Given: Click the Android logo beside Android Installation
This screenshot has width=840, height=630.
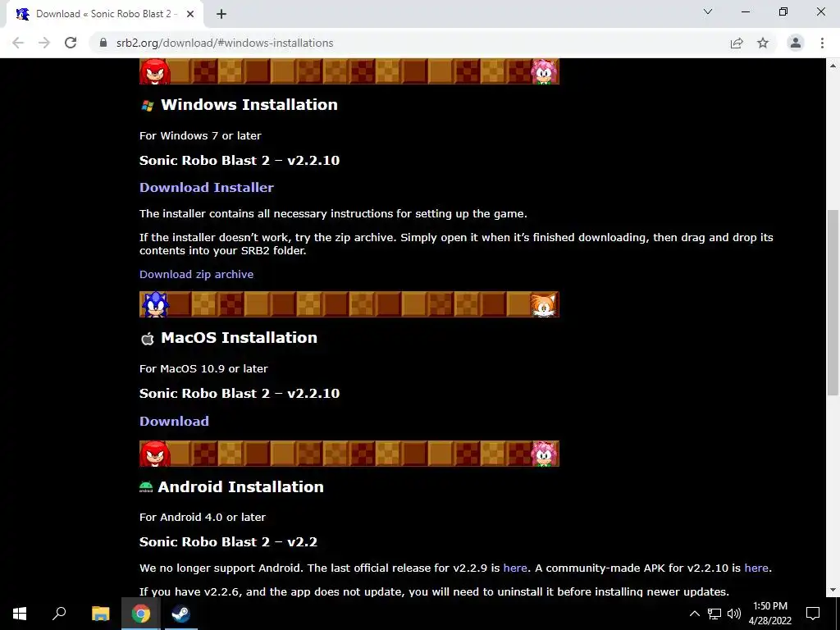Looking at the screenshot, I should coord(146,487).
